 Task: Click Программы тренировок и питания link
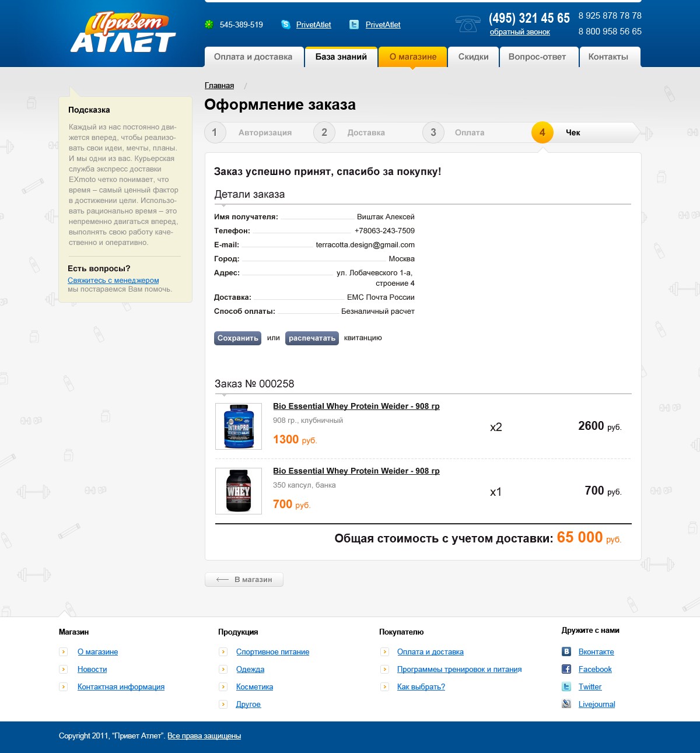click(460, 669)
